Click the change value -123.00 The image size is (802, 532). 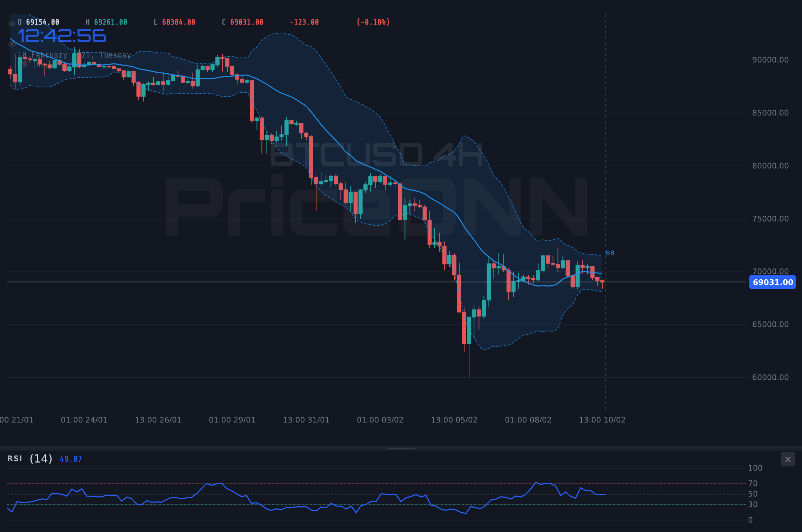[x=304, y=22]
